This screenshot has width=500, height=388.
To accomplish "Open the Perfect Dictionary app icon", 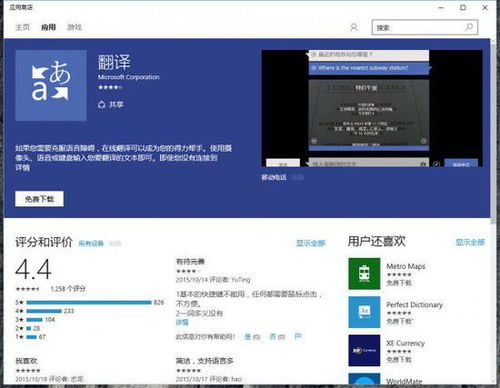I will (x=364, y=312).
